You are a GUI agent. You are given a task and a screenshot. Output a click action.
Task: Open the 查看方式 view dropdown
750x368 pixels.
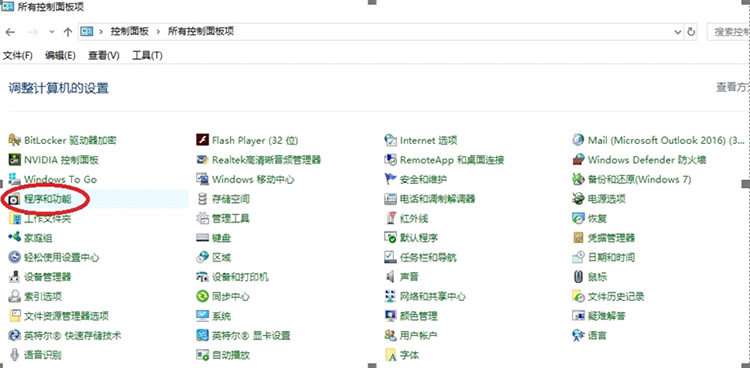(732, 87)
